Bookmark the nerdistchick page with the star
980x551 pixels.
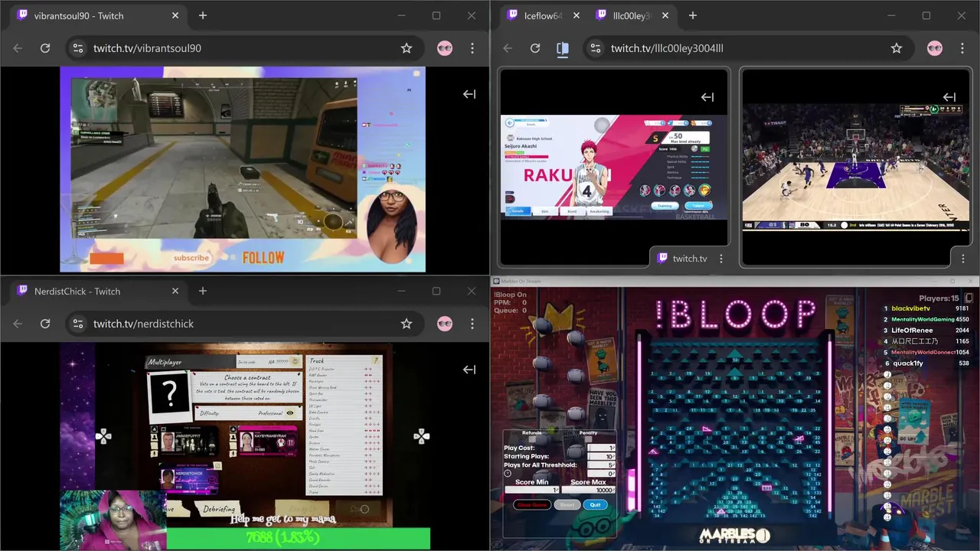click(x=407, y=324)
